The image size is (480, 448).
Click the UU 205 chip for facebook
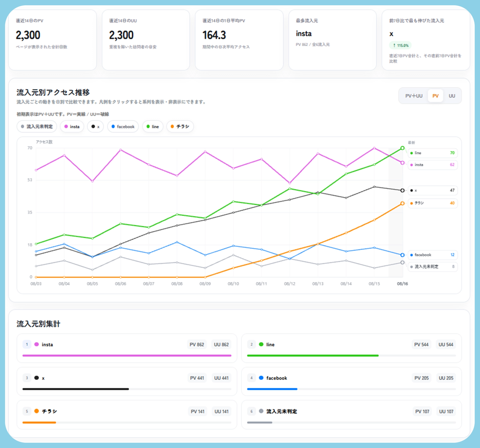446,378
